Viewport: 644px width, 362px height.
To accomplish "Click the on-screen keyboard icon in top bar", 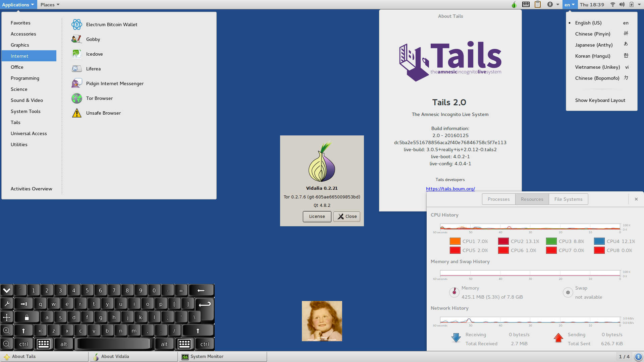I will click(526, 5).
